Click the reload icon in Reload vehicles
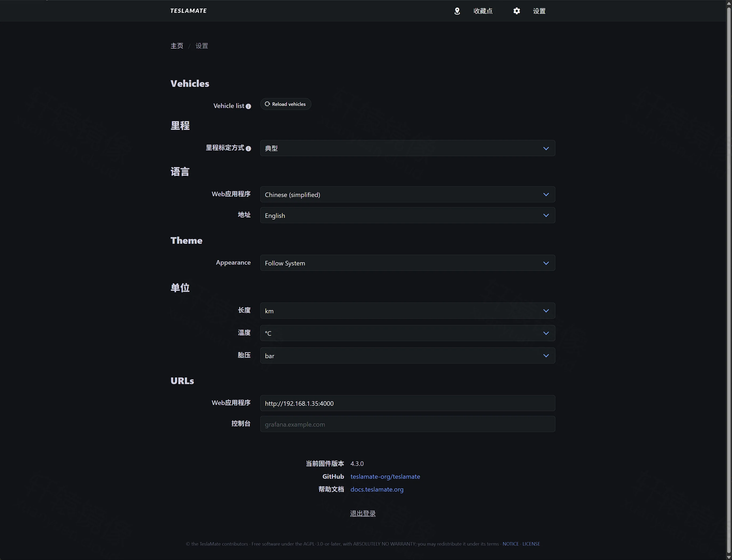 267,104
